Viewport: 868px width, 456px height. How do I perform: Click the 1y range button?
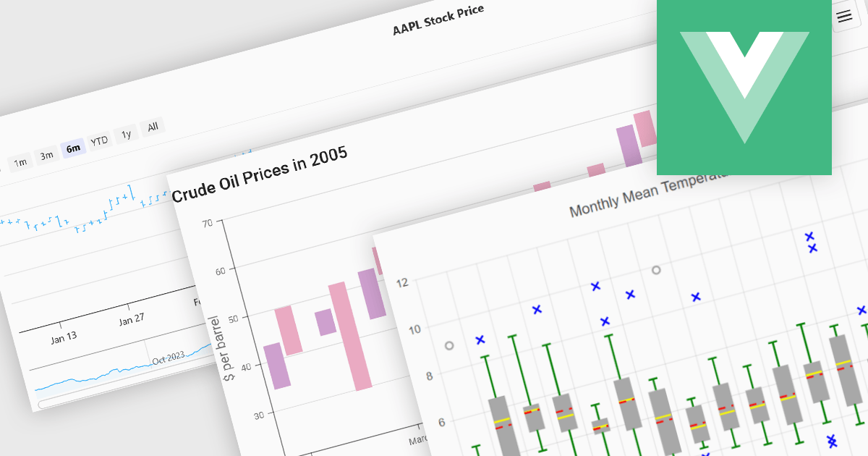click(x=126, y=133)
